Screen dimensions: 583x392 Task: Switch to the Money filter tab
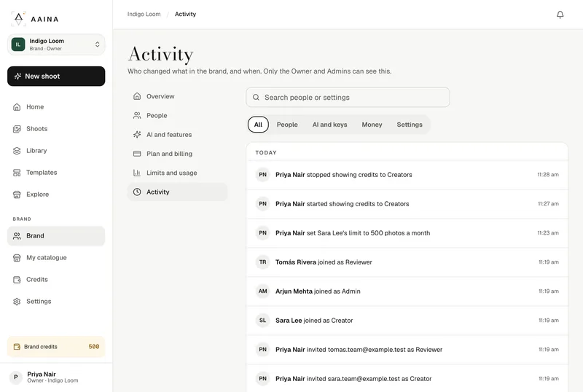point(372,125)
